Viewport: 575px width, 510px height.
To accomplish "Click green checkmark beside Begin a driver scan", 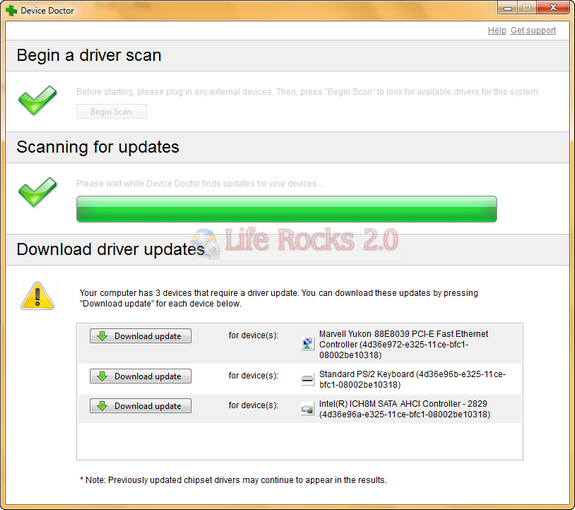I will coord(37,100).
